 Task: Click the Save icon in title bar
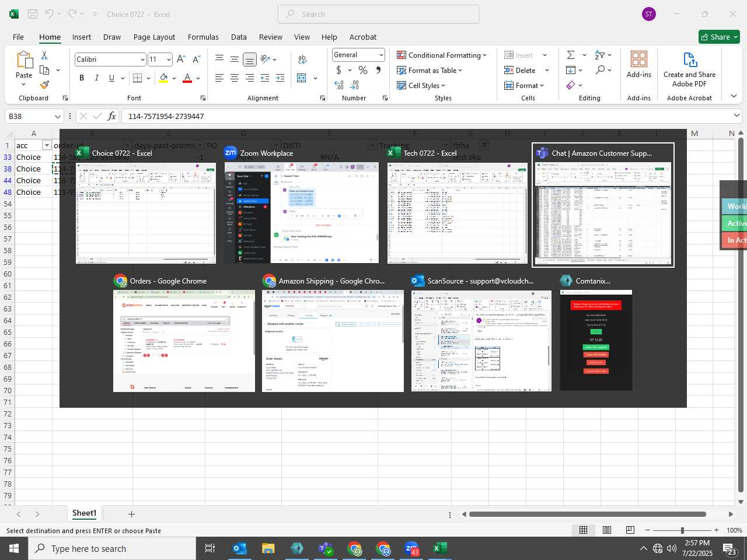33,14
